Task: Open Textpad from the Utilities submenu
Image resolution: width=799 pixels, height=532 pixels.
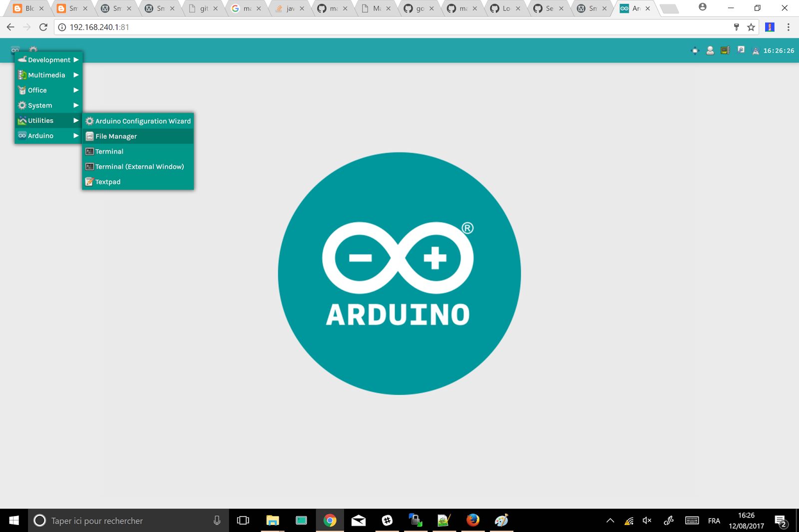Action: click(138, 182)
